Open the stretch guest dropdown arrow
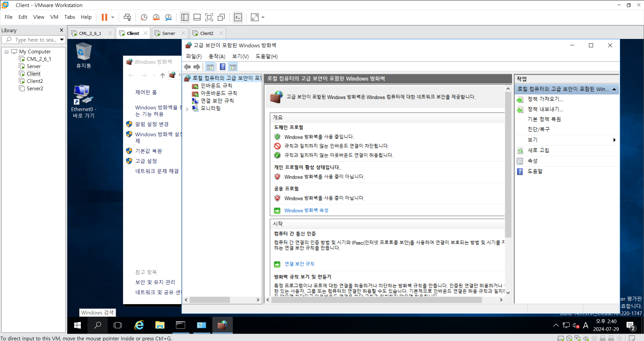Viewport: 644px width, 341px height. coord(263,17)
